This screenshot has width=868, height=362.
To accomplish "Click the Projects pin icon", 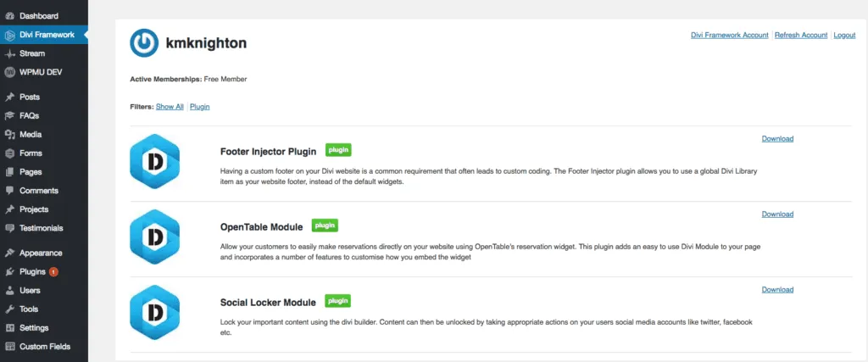I will pyautogui.click(x=9, y=209).
